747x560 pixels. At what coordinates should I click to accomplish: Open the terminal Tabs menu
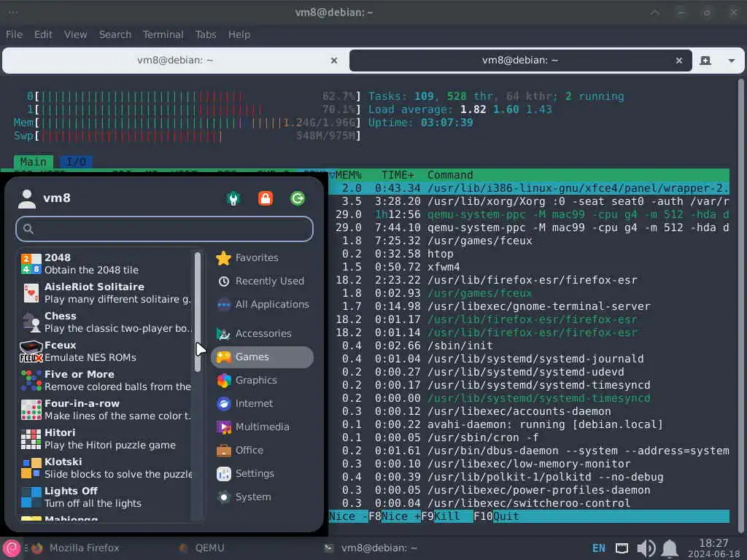(206, 35)
